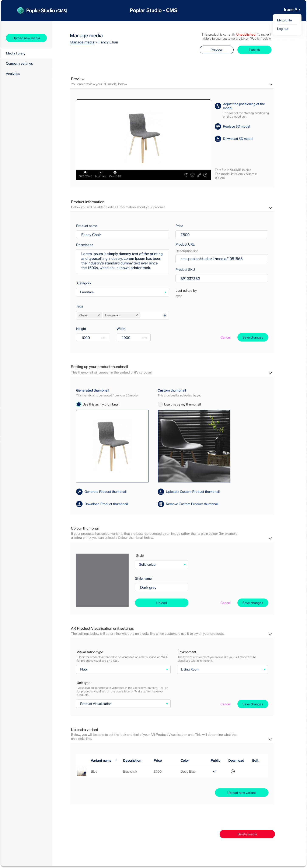307x868 pixels.
Task: Click the Adjust the positioning of the model link
Action: [x=244, y=106]
